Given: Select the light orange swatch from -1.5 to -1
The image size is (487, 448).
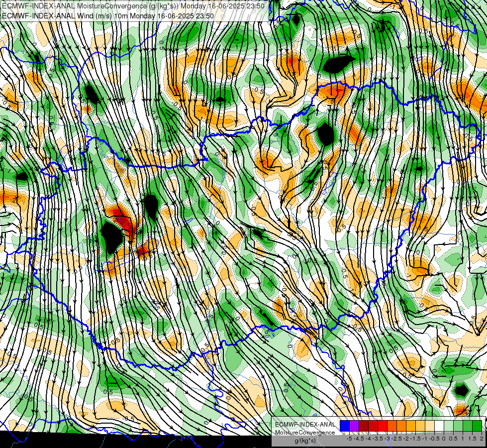Looking at the screenshot, I should (x=420, y=426).
